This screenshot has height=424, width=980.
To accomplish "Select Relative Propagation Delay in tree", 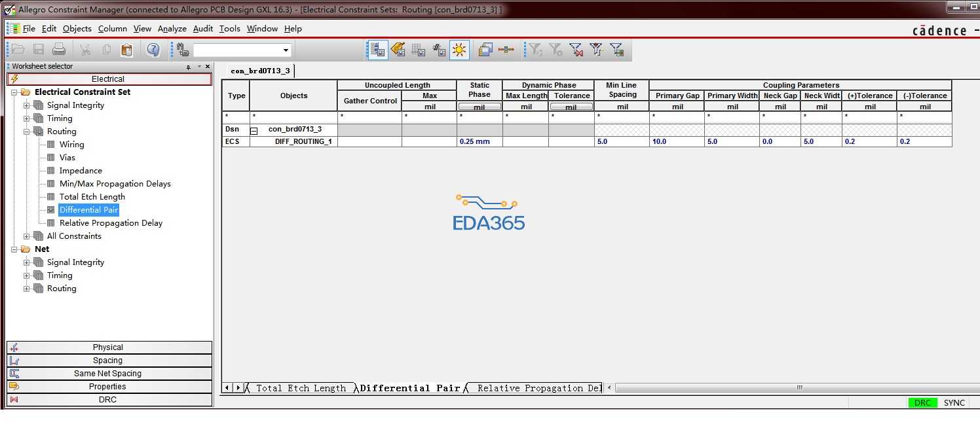I will pos(111,223).
